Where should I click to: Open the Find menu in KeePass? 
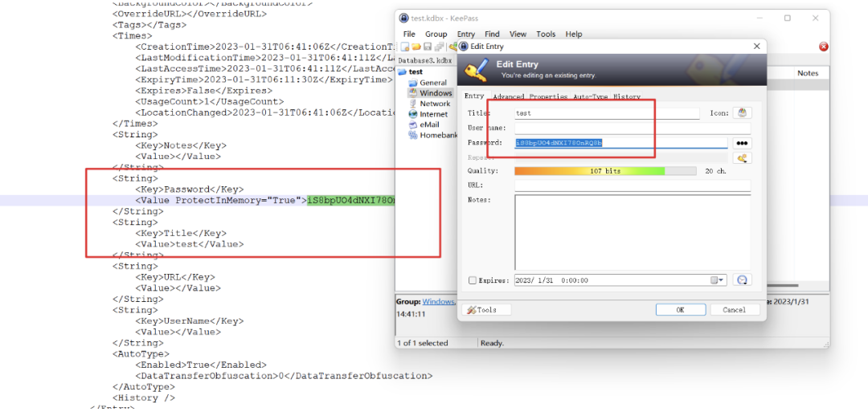[x=492, y=34]
